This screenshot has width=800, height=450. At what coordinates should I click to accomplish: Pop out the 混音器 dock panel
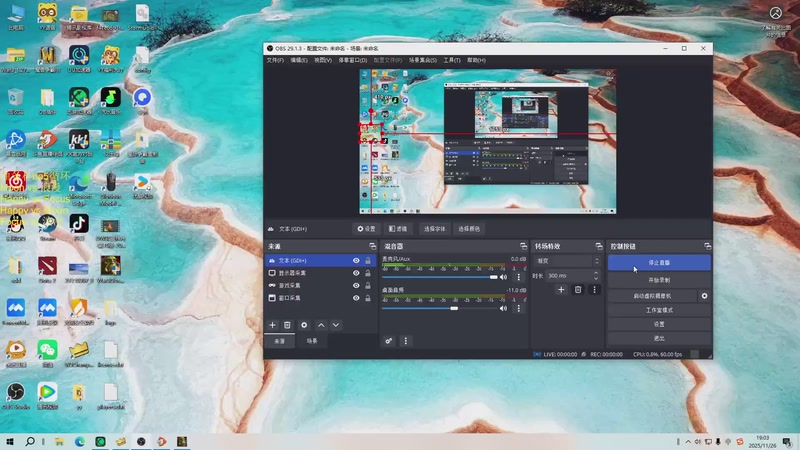coord(523,246)
